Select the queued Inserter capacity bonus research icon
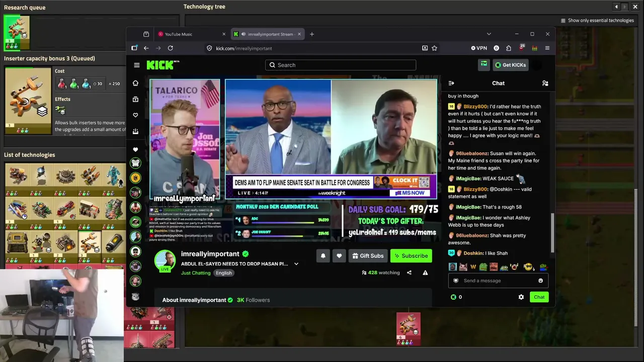The image size is (644, 362). click(x=17, y=33)
